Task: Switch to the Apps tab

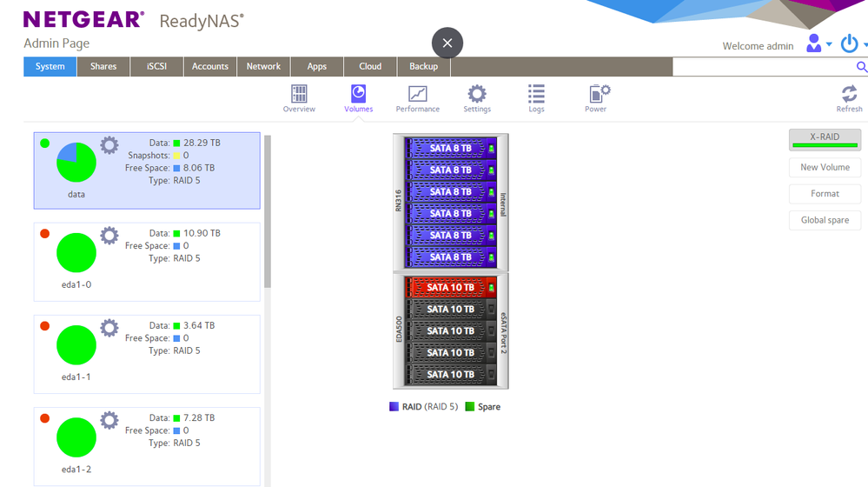Action: coord(316,66)
